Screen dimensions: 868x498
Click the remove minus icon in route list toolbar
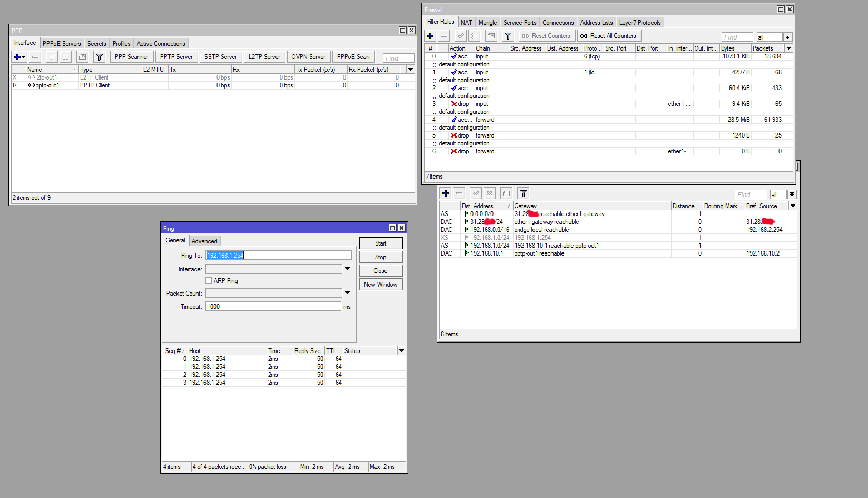[x=459, y=193]
